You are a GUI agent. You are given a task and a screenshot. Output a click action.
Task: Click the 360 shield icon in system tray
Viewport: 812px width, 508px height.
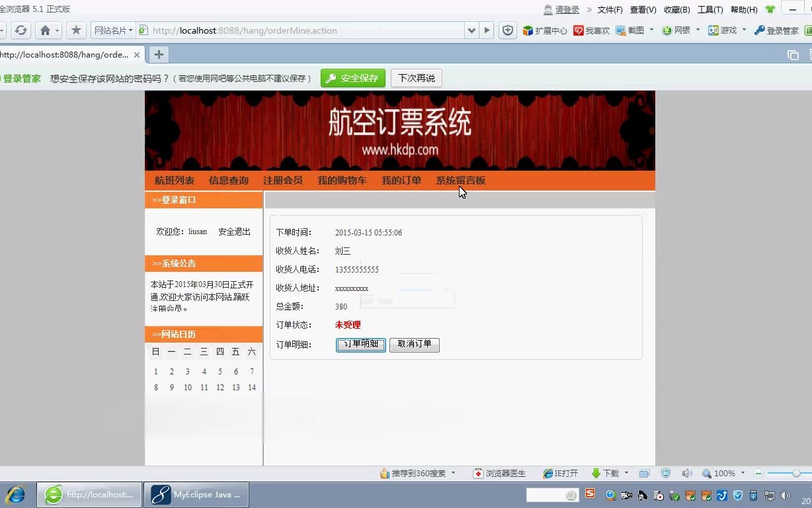point(739,495)
